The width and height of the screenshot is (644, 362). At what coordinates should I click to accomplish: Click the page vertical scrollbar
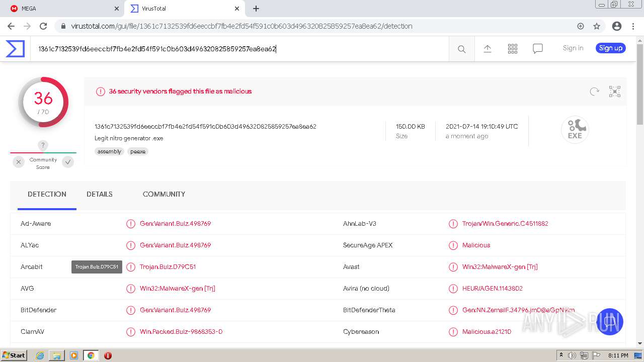(x=640, y=84)
